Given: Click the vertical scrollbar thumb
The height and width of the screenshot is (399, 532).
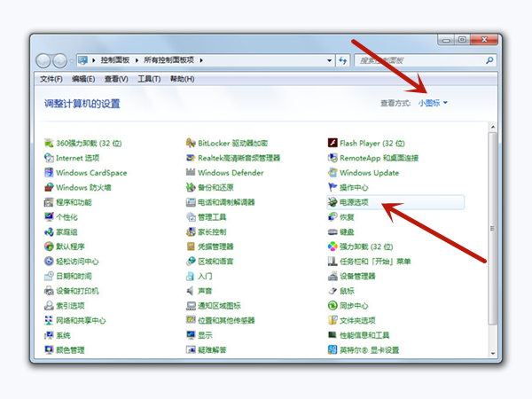Looking at the screenshot, I should pyautogui.click(x=492, y=228).
